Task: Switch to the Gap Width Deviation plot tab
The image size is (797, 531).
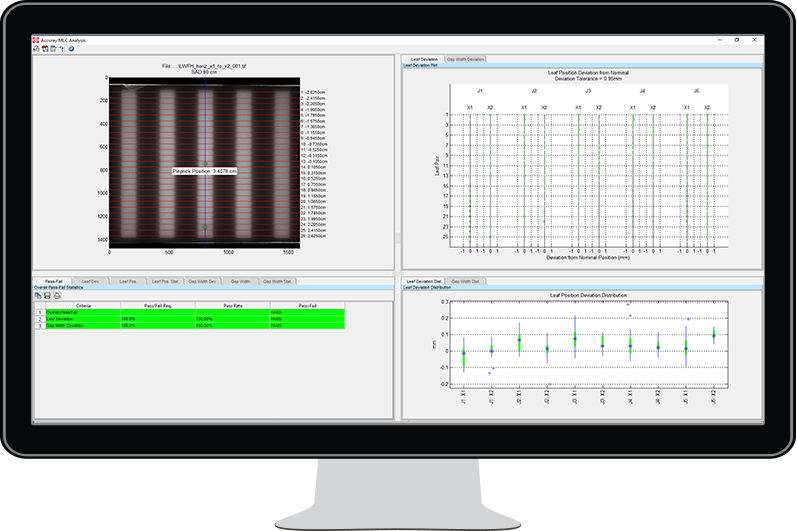Action: 466,59
